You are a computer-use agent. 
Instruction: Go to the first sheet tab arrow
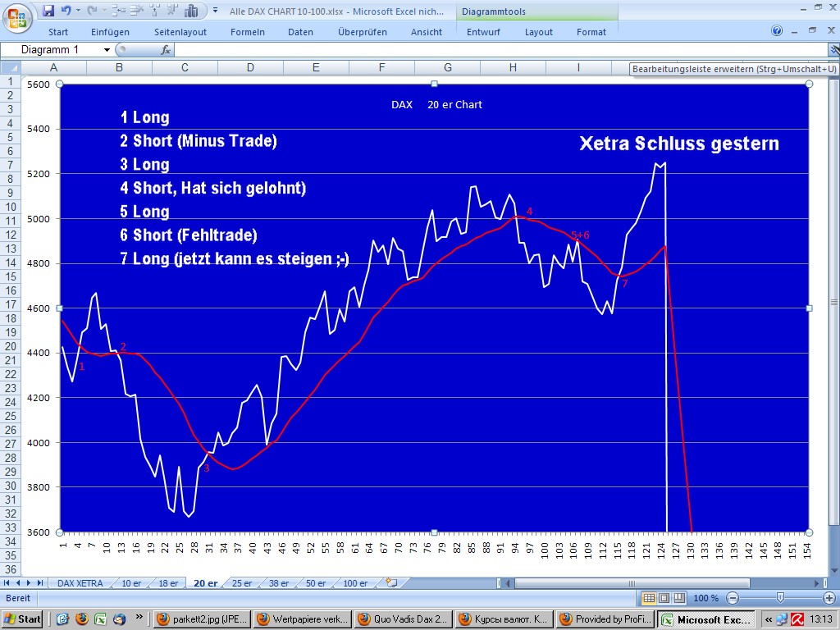(7, 583)
